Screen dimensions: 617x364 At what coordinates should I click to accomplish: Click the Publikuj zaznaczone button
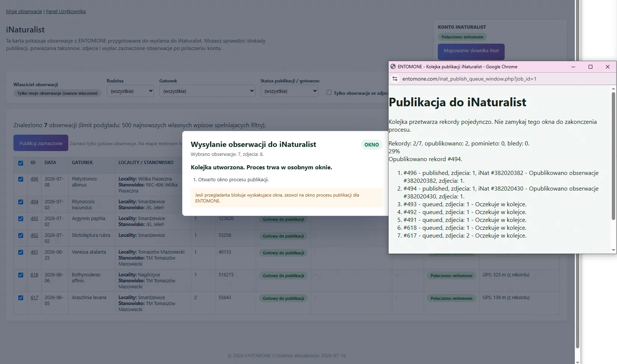click(x=41, y=143)
